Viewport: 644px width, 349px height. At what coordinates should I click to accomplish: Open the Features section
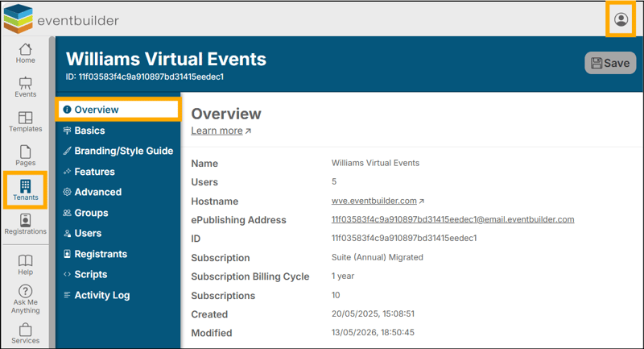118,172
